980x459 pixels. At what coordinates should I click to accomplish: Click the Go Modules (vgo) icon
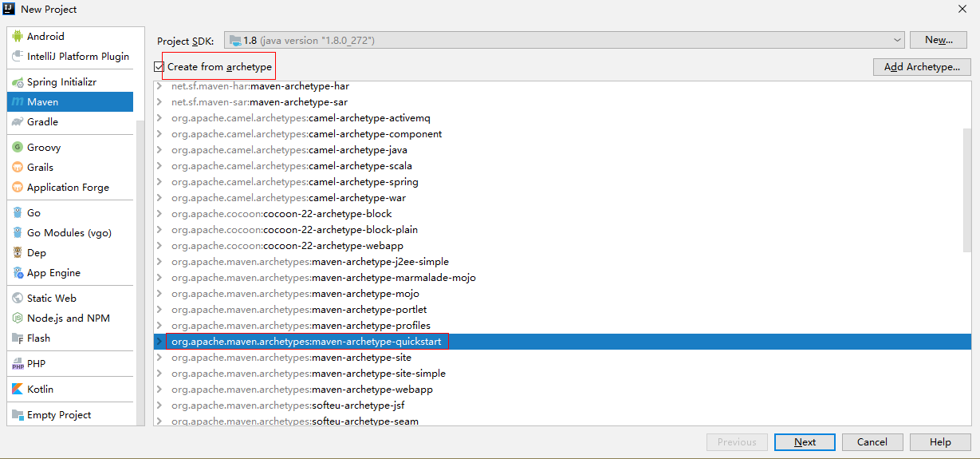point(18,233)
